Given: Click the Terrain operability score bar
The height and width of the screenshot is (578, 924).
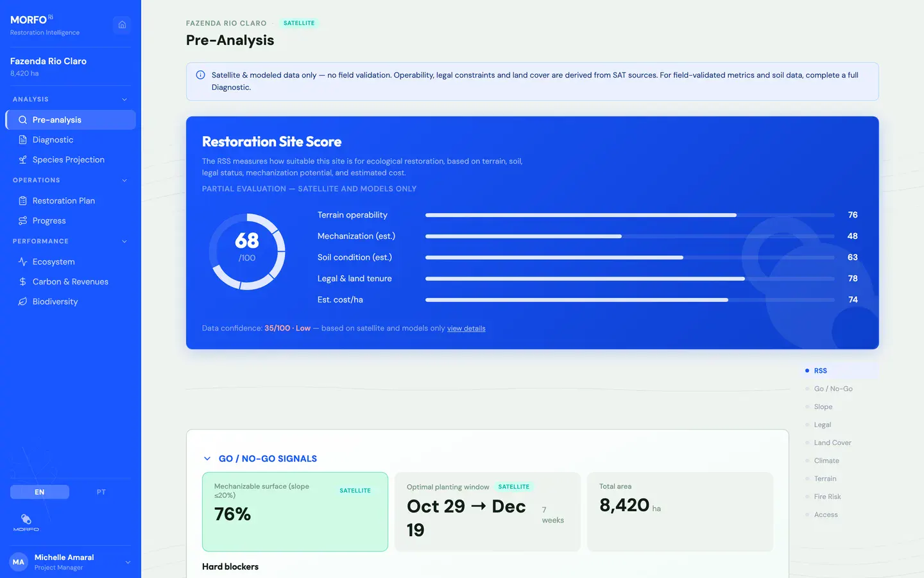Looking at the screenshot, I should click(x=629, y=215).
